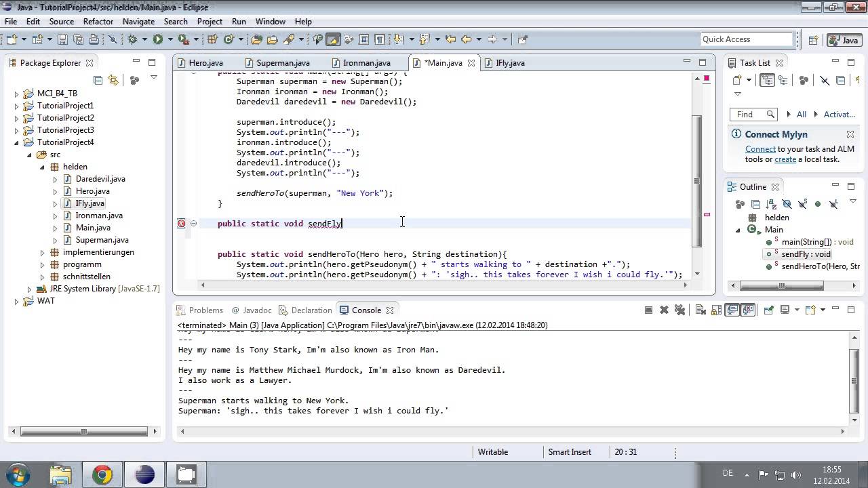Toggle Sort alphabetically in Outline

(x=771, y=204)
